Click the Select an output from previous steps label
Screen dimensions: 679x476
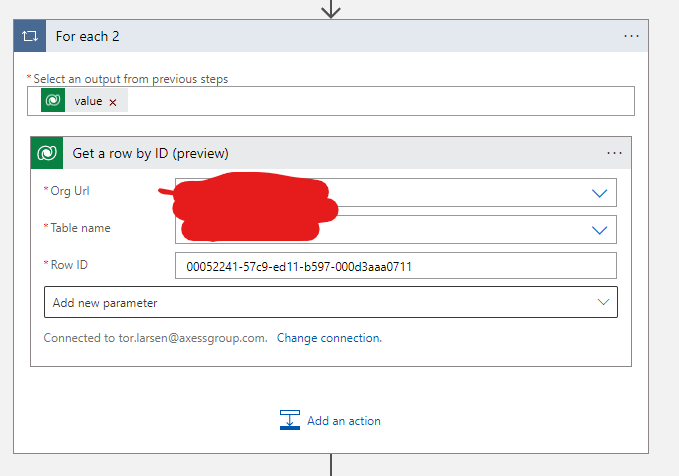coord(130,79)
